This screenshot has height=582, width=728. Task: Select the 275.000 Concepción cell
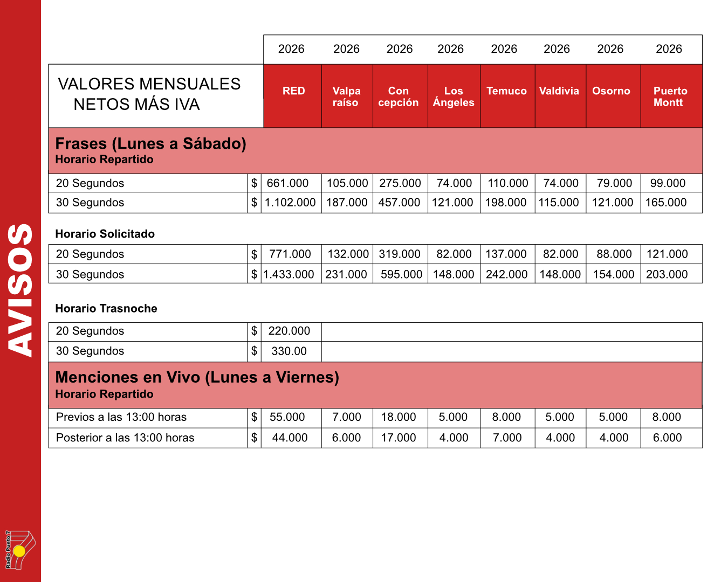(400, 183)
